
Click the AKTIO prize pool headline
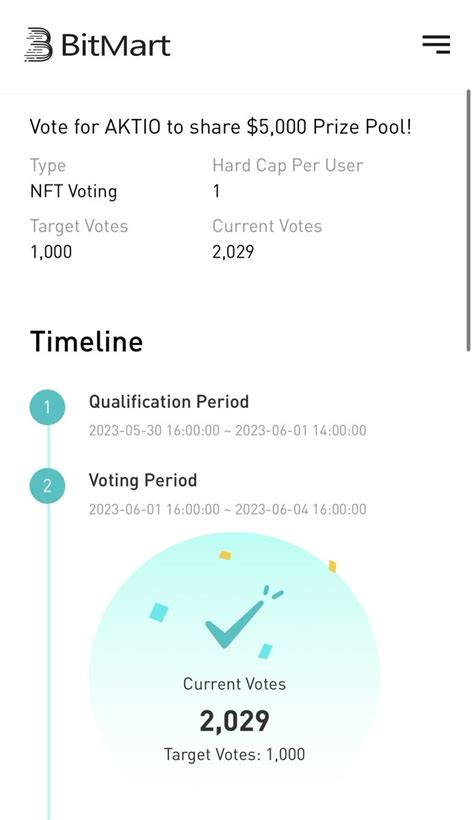[x=220, y=127]
